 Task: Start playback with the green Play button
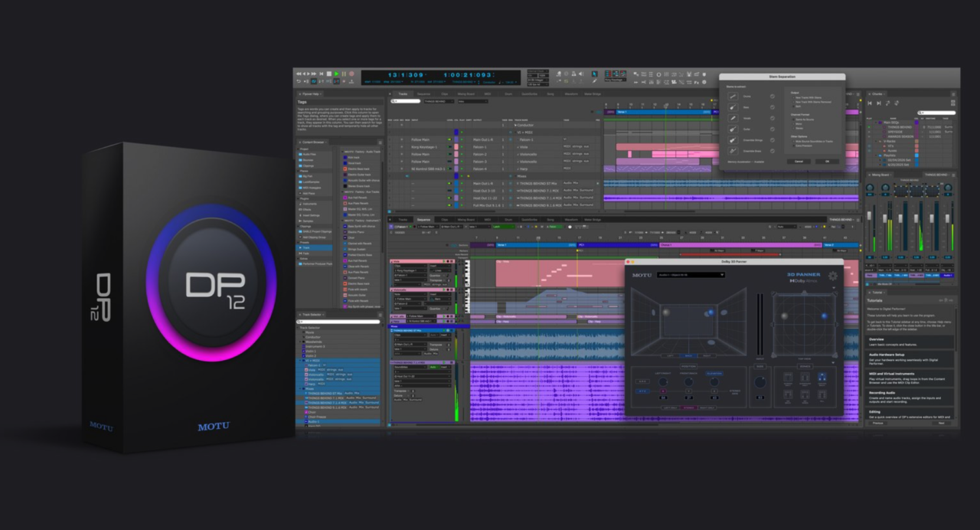(336, 74)
